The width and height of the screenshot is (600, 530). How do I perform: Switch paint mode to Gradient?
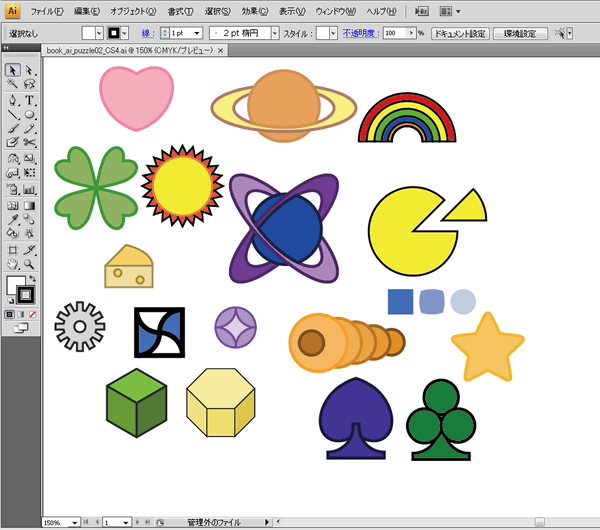(21, 314)
